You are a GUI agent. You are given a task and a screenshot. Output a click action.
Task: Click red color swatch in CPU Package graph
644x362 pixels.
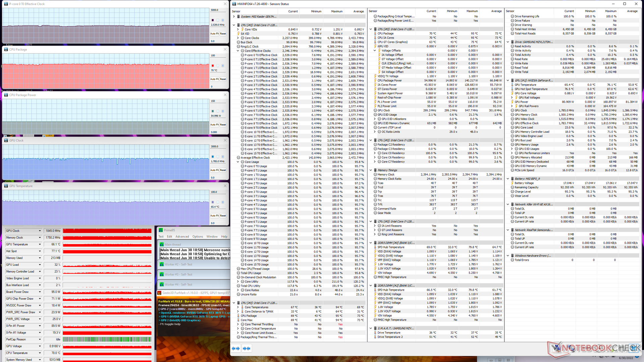click(213, 66)
